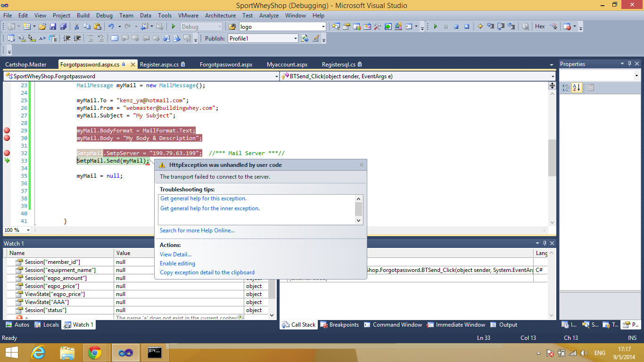
Task: Click the Breakpoints window toolbar icon
Action: pyautogui.click(x=567, y=27)
